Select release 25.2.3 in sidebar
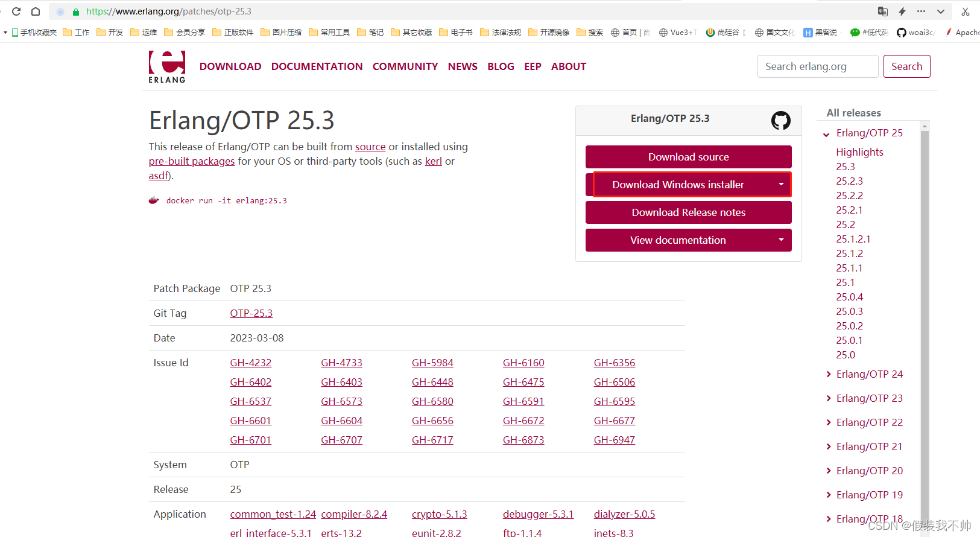The image size is (980, 537). [x=849, y=181]
